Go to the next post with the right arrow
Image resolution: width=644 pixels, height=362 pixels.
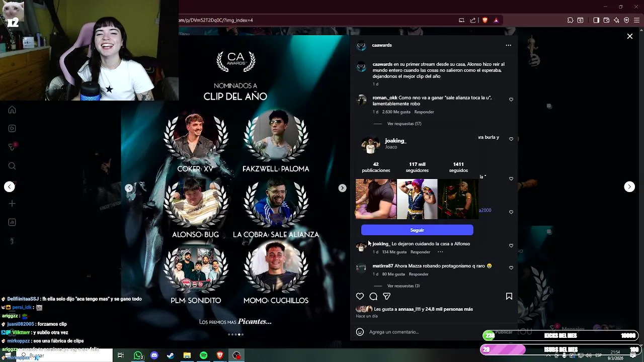pos(629,187)
